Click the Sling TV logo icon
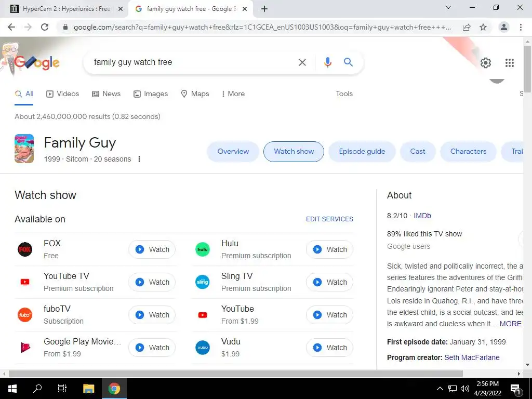Image resolution: width=532 pixels, height=399 pixels. click(203, 282)
